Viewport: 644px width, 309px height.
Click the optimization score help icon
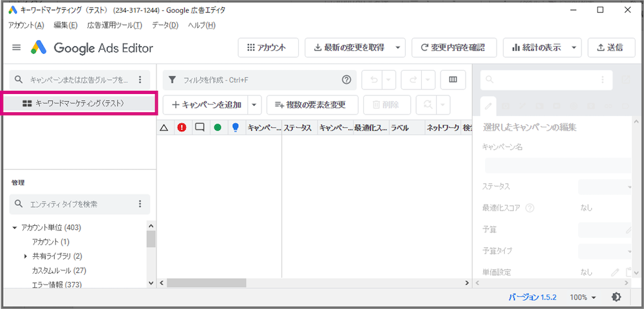pos(529,208)
